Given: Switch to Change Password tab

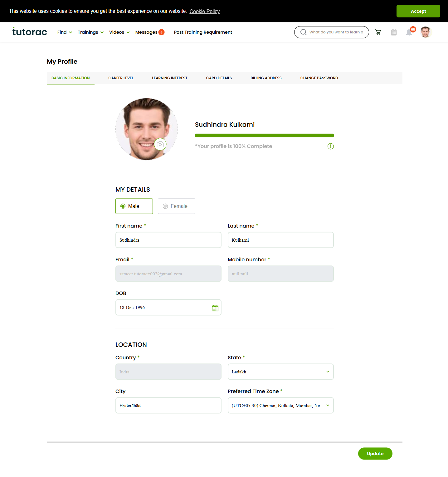Looking at the screenshot, I should pos(319,78).
